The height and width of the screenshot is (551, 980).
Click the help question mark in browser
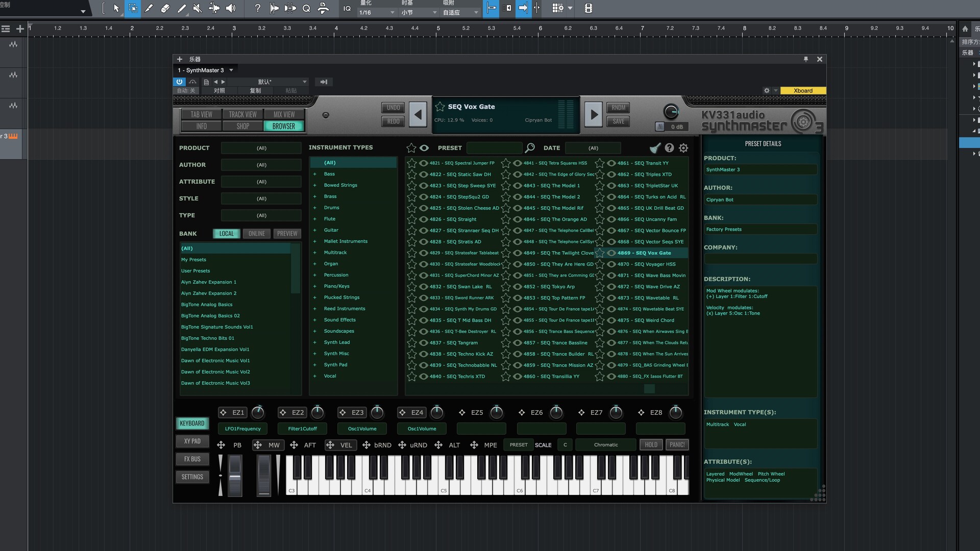coord(669,148)
